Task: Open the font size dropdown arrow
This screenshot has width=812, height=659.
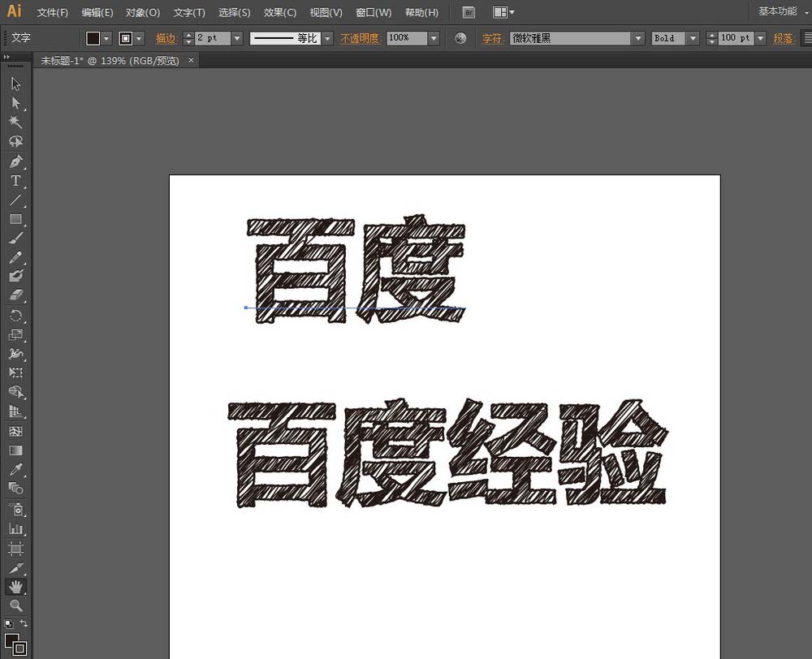Action: [x=760, y=38]
